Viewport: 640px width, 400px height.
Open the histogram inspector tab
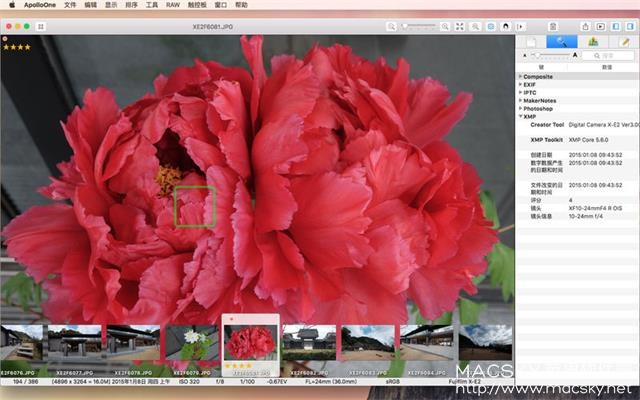(x=593, y=42)
